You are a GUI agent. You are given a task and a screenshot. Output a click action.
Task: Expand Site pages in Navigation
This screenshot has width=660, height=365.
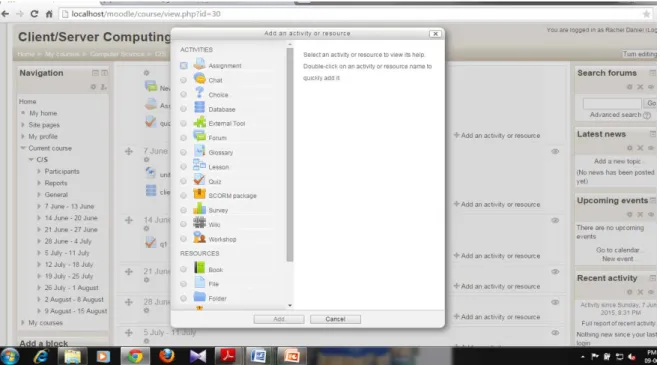(23, 125)
